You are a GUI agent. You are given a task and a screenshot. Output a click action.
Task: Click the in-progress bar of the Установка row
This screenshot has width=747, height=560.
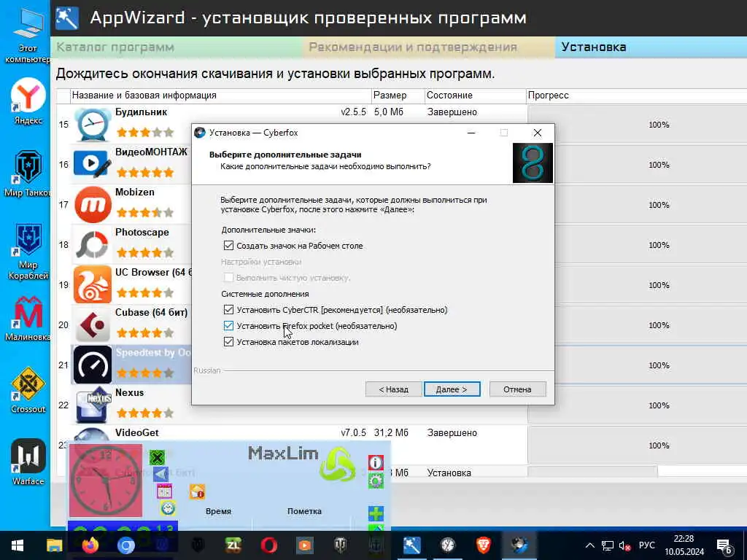tap(638, 472)
